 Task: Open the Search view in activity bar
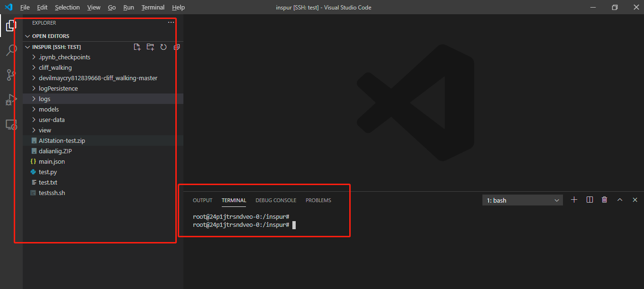(x=11, y=50)
